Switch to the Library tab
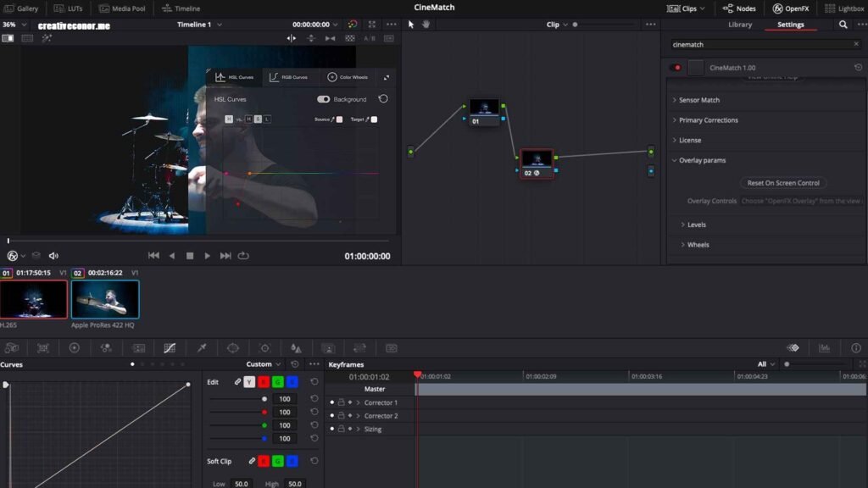The height and width of the screenshot is (488, 868). click(x=739, y=25)
